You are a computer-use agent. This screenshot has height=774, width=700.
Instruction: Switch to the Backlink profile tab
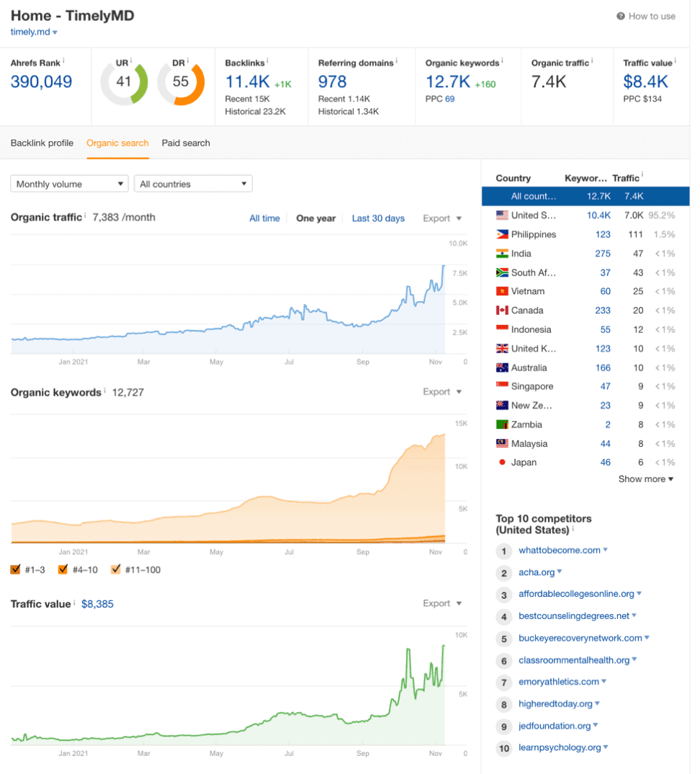42,143
